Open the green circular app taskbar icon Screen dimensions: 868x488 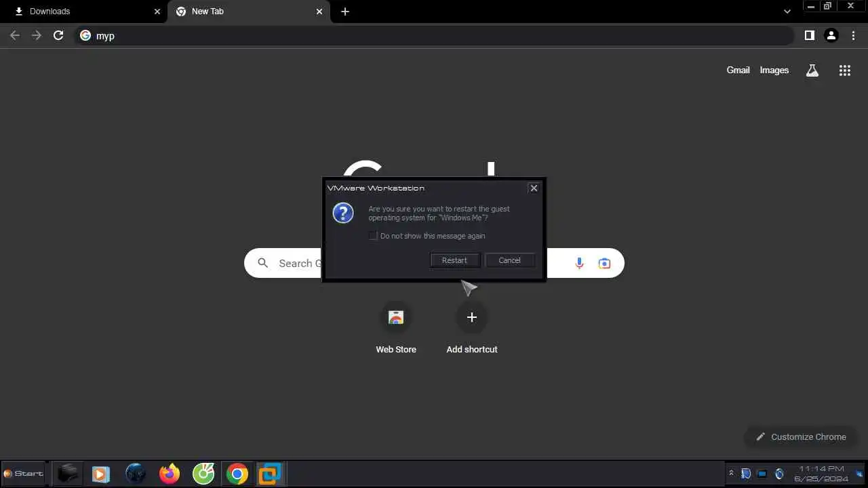tap(203, 473)
